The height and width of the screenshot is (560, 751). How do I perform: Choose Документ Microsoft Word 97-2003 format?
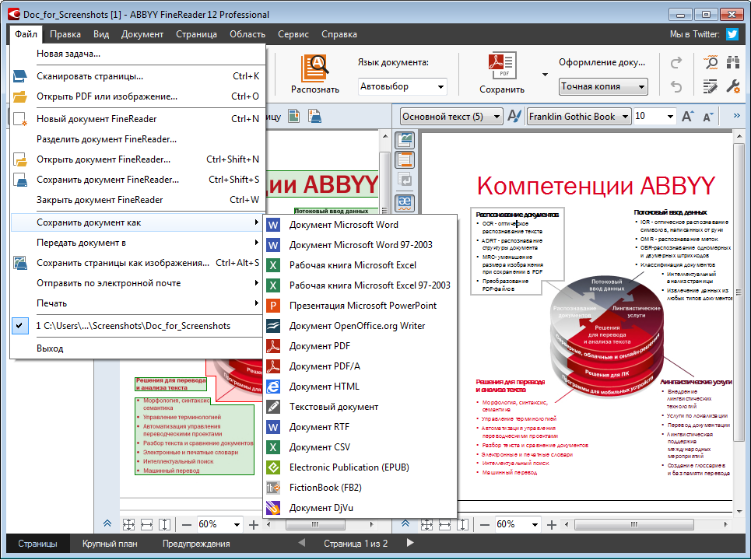pyautogui.click(x=360, y=245)
